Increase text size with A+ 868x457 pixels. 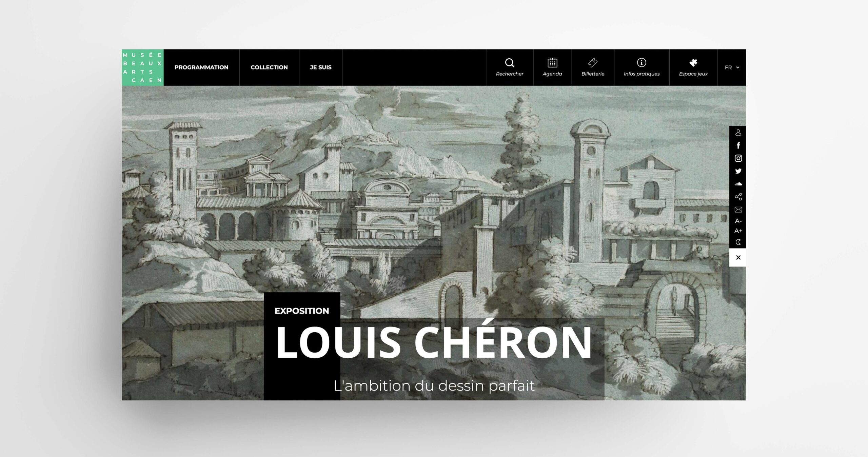point(738,231)
